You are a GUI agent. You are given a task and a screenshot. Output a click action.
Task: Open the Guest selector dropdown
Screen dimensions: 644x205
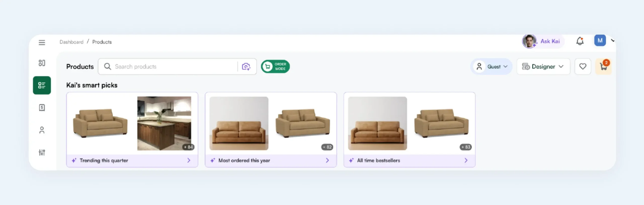point(491,66)
